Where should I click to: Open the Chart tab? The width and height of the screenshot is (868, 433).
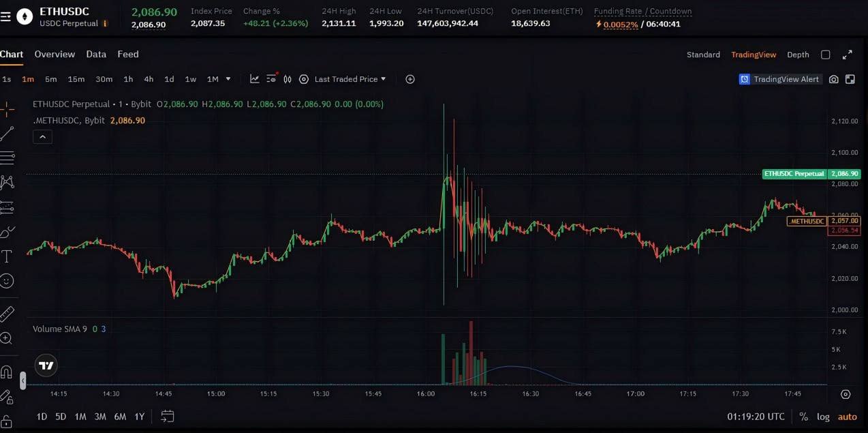pos(12,55)
